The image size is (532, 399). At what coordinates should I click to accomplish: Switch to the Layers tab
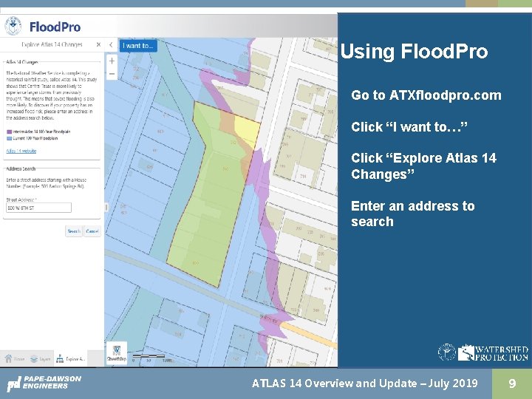40,358
